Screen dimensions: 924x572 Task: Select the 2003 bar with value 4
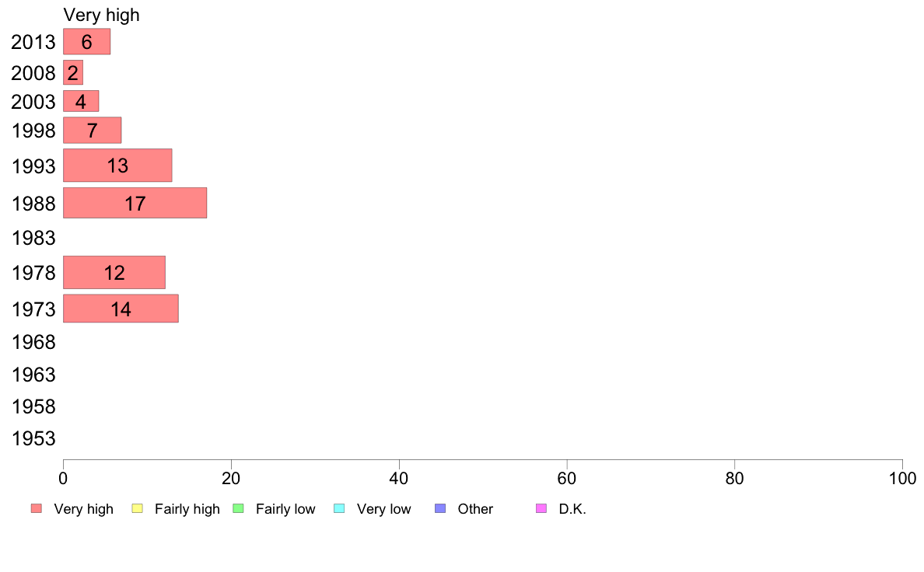tap(82, 101)
